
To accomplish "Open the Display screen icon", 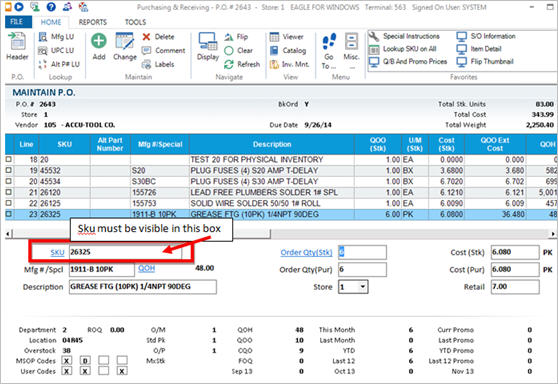I will click(x=207, y=41).
